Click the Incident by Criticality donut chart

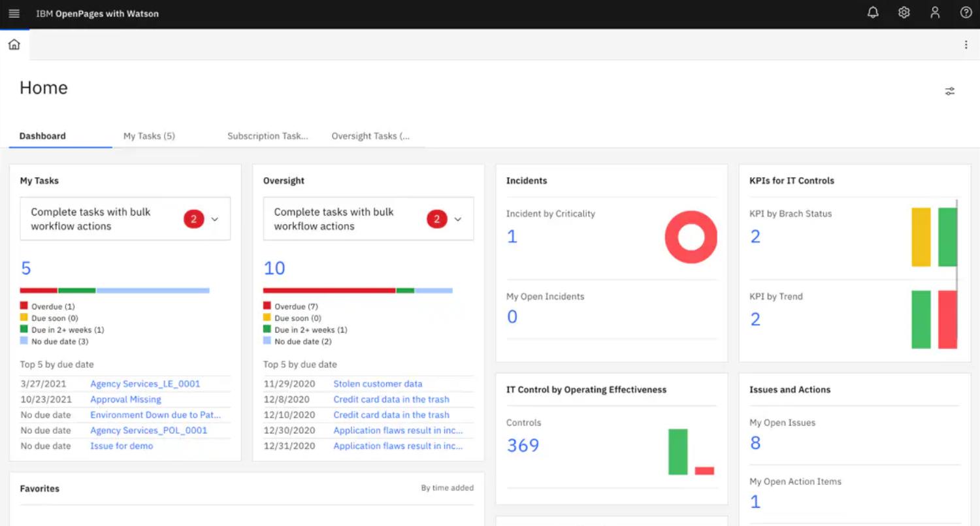tap(691, 237)
